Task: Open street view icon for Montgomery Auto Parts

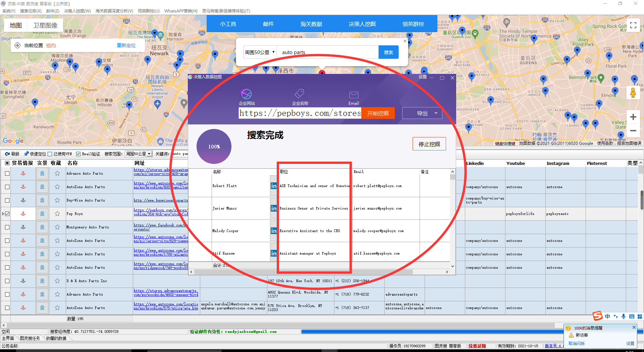Action: (x=42, y=227)
